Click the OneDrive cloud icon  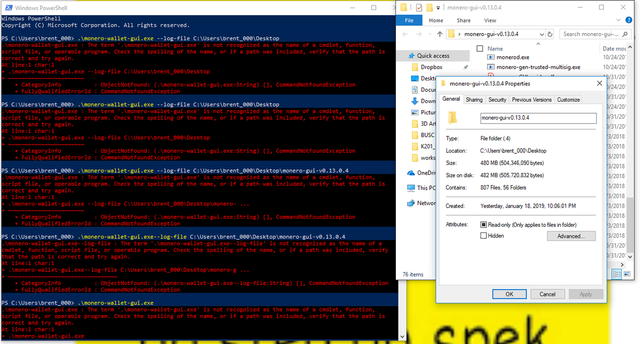(x=411, y=173)
